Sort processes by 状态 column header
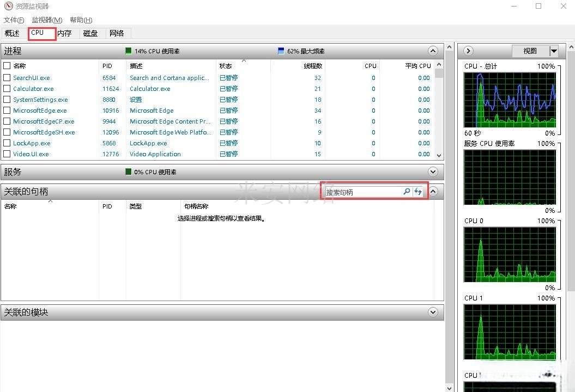The height and width of the screenshot is (392, 575). click(x=226, y=66)
